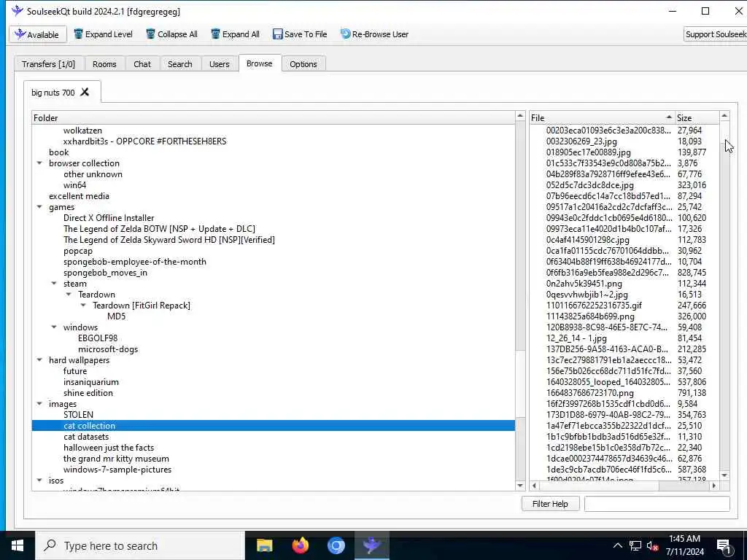
Task: Select the insaniquarium folder
Action: click(91, 382)
